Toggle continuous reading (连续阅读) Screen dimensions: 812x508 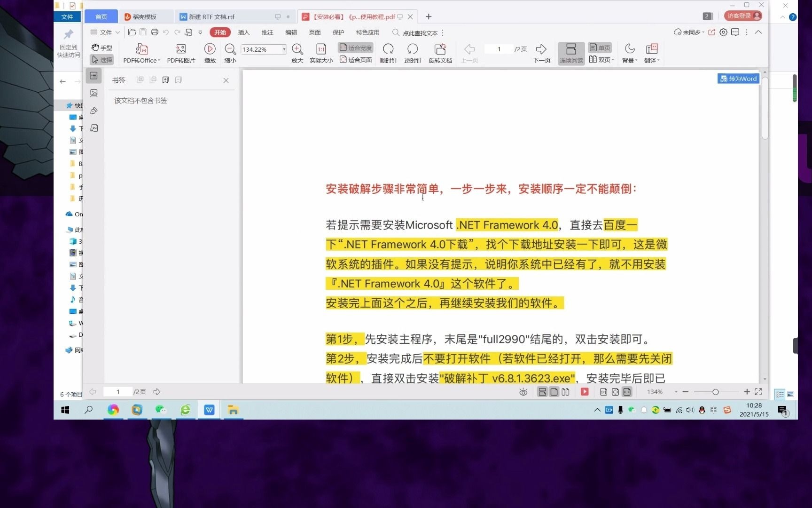point(571,53)
